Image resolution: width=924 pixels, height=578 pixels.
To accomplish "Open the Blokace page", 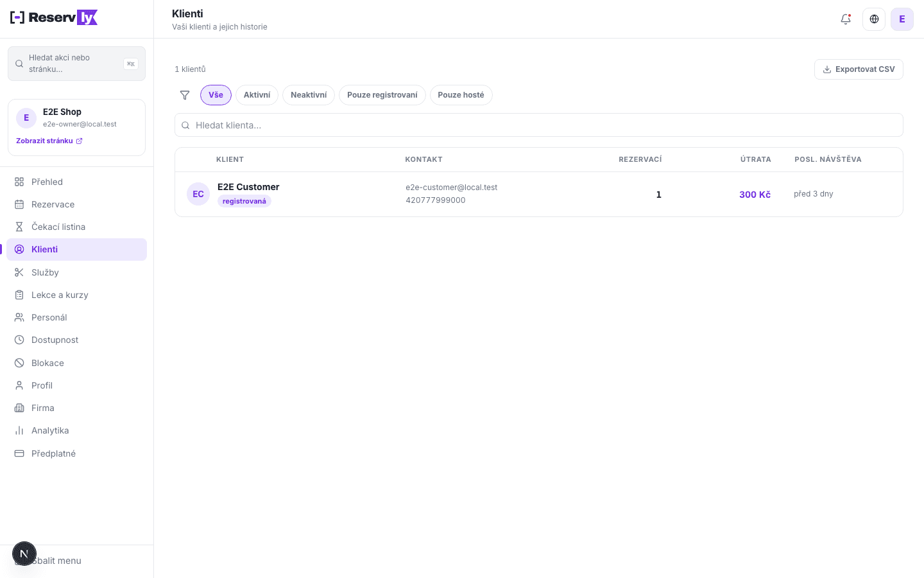I will tap(76, 363).
